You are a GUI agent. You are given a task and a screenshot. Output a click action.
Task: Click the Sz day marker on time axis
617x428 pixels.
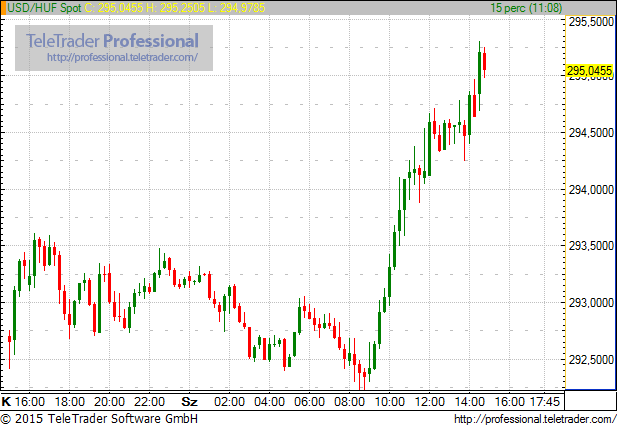tap(189, 402)
